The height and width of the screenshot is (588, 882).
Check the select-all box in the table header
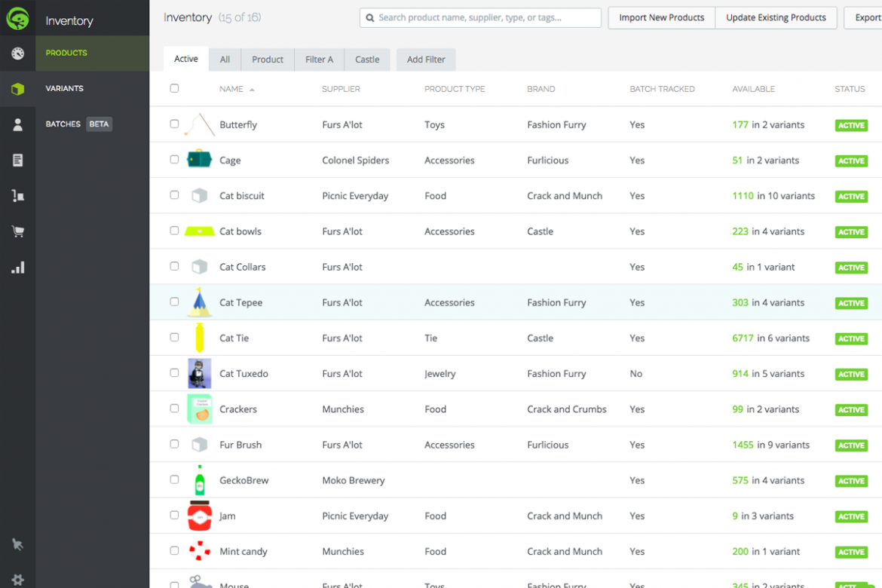pos(174,88)
